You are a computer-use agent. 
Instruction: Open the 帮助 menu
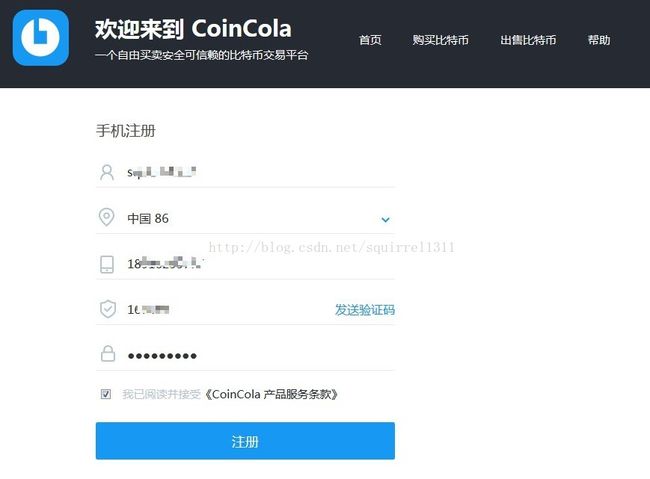(x=599, y=40)
